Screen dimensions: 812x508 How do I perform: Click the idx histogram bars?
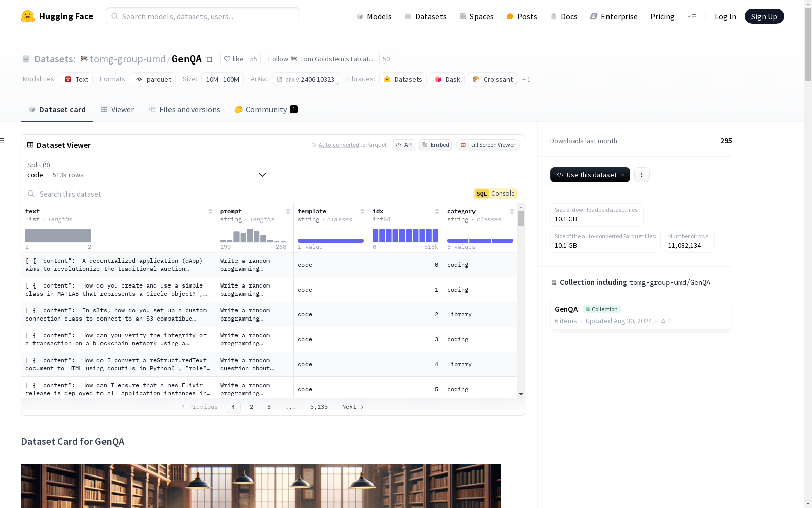coord(405,235)
